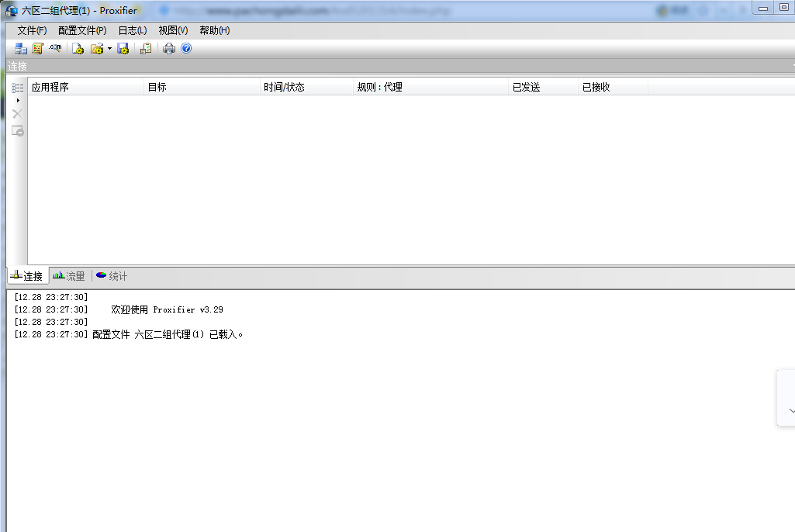Click the Proxifier icon in title bar

(x=11, y=11)
